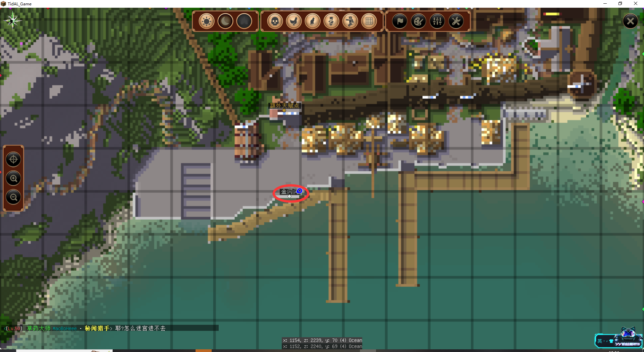The width and height of the screenshot is (644, 352).
Task: Toggle the map grid overlay
Action: 369,21
